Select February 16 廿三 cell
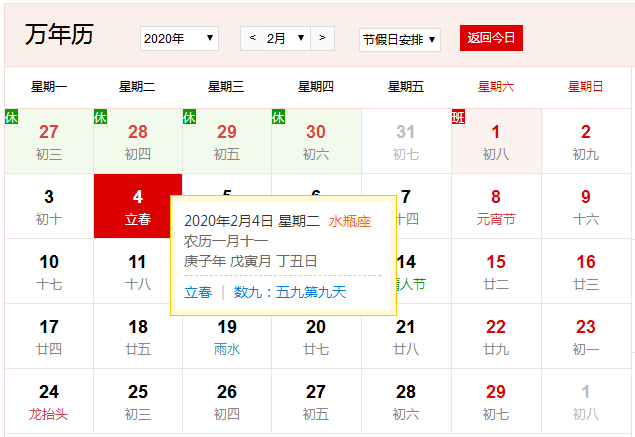This screenshot has width=635, height=437. (x=586, y=271)
